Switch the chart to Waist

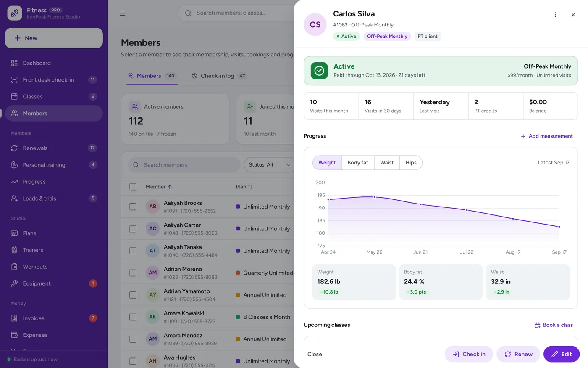pyautogui.click(x=387, y=163)
